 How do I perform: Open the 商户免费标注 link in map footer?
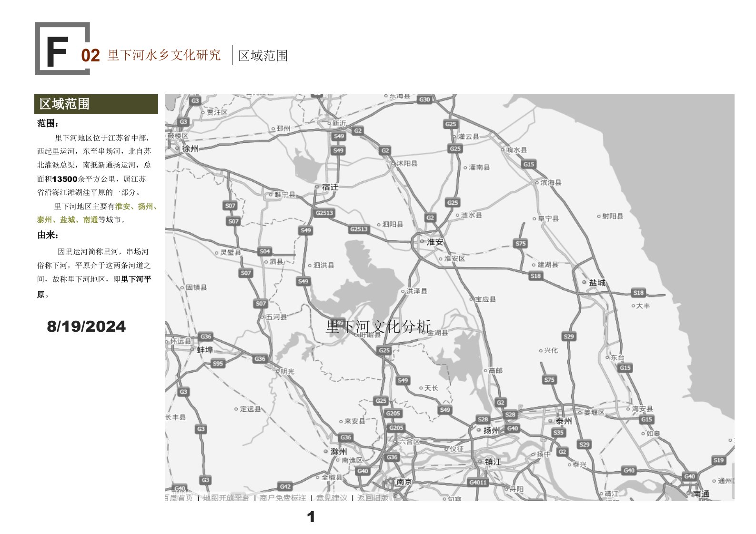coord(283,498)
